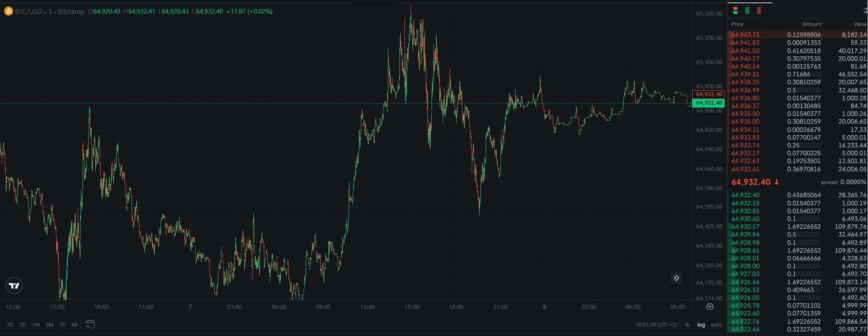The image size is (868, 336).
Task: Click day 8 marker on time axis
Action: [544, 307]
